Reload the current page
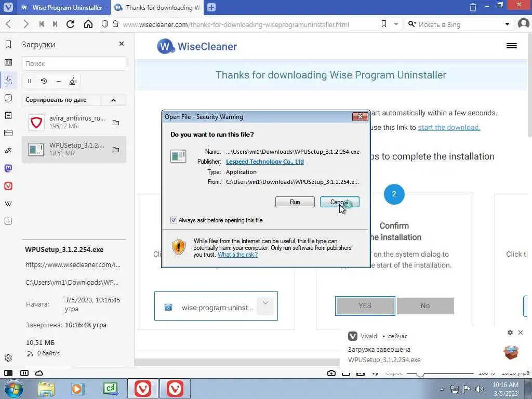Screen dimensions: 532x399 click(70, 24)
